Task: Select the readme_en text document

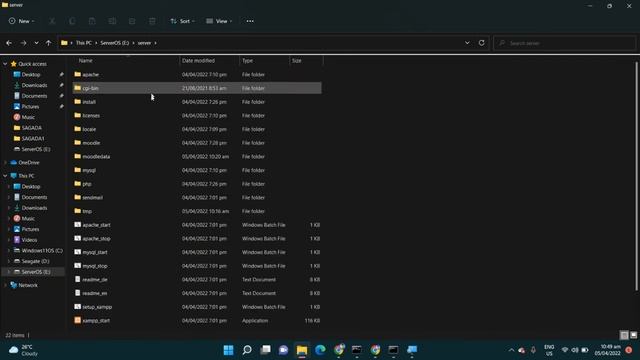Action: (197, 293)
